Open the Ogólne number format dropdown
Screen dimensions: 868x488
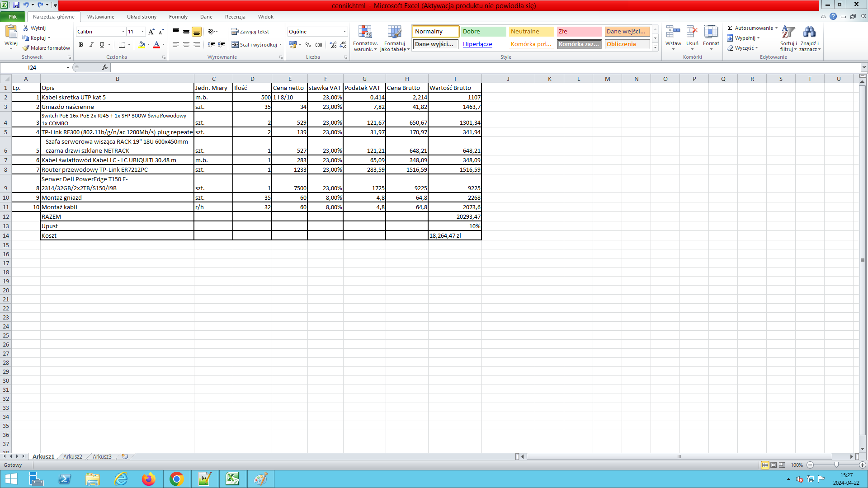344,32
